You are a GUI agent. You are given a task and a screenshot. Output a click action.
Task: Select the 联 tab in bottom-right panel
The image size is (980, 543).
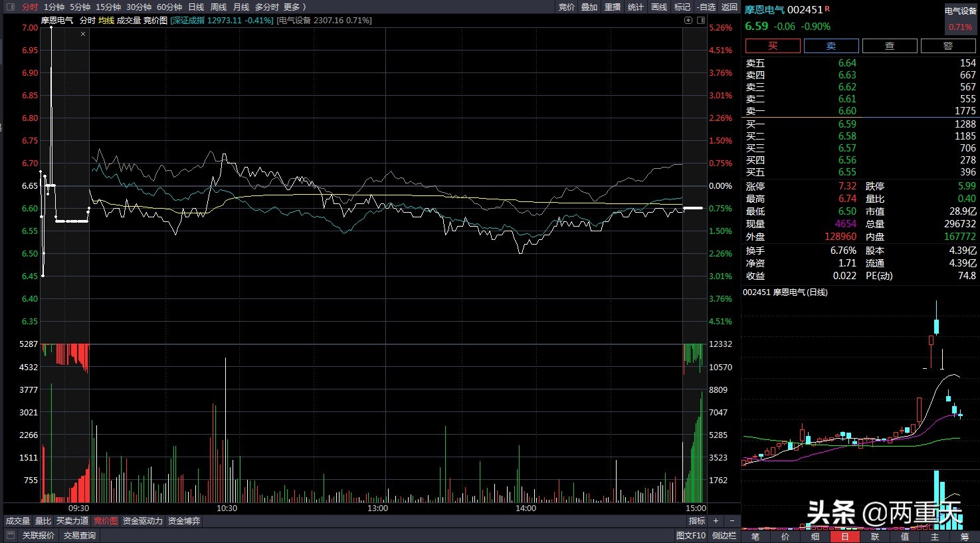click(x=875, y=536)
